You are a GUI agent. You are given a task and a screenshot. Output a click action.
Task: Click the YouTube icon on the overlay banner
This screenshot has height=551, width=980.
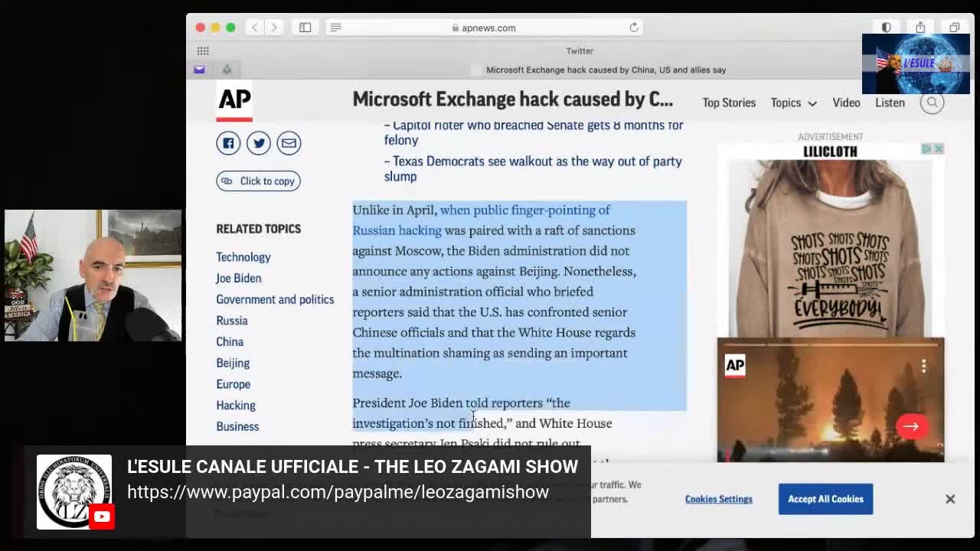[x=102, y=517]
